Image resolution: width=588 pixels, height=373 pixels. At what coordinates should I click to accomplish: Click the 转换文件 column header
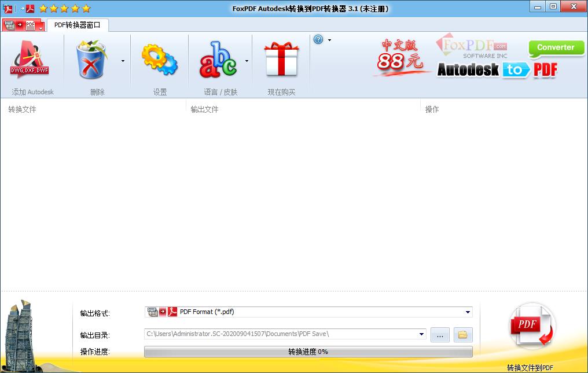point(22,109)
